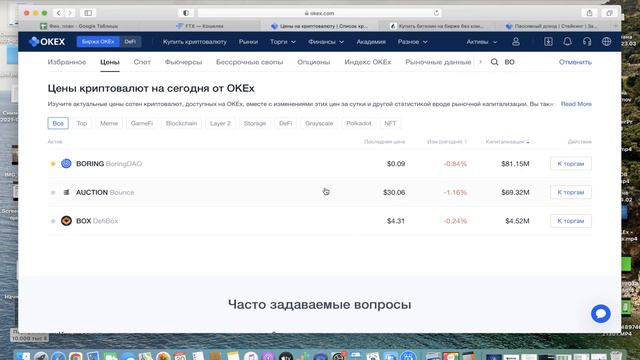Sort by daily change column
The width and height of the screenshot is (640, 360).
pyautogui.click(x=447, y=142)
